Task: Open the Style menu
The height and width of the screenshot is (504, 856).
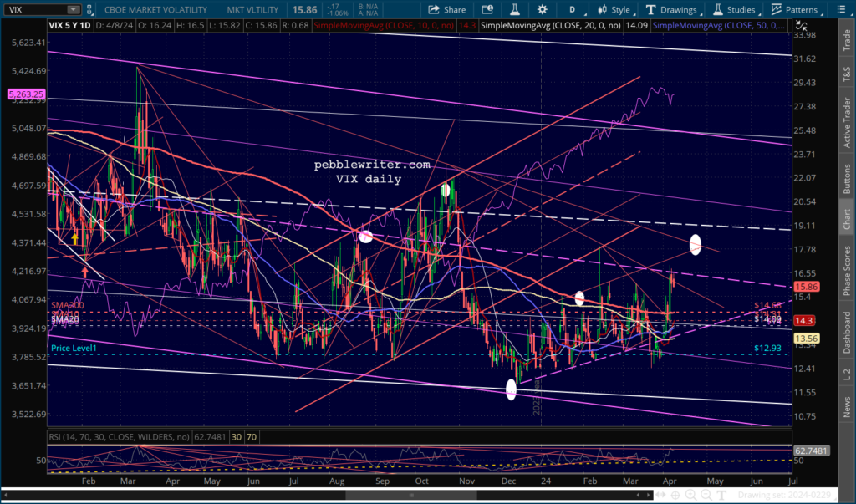Action: tap(615, 9)
